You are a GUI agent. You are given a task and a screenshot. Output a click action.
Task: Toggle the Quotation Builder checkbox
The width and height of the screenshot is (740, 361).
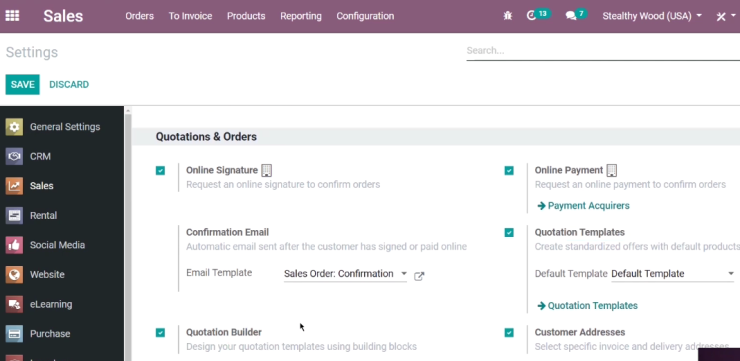click(x=160, y=333)
